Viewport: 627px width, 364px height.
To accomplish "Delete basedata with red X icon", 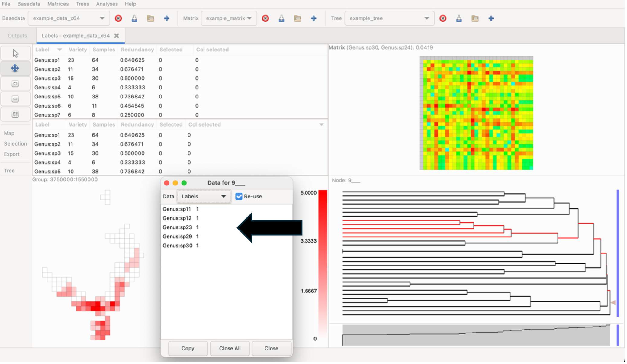I will 118,18.
